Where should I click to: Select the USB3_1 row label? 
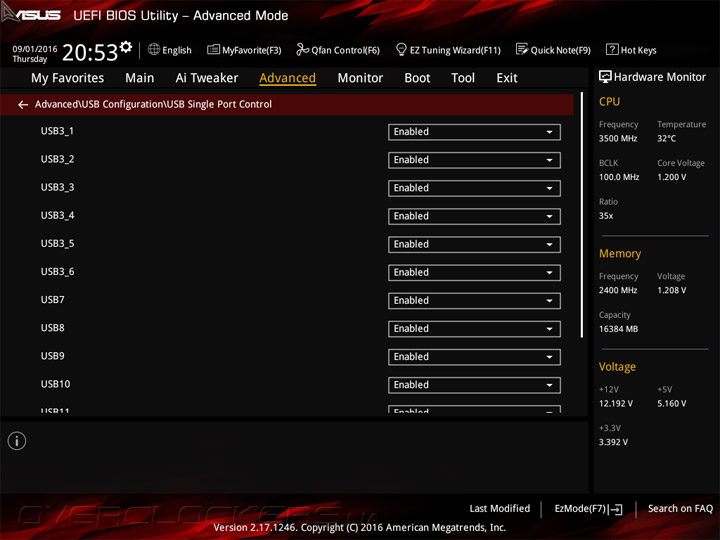(57, 131)
